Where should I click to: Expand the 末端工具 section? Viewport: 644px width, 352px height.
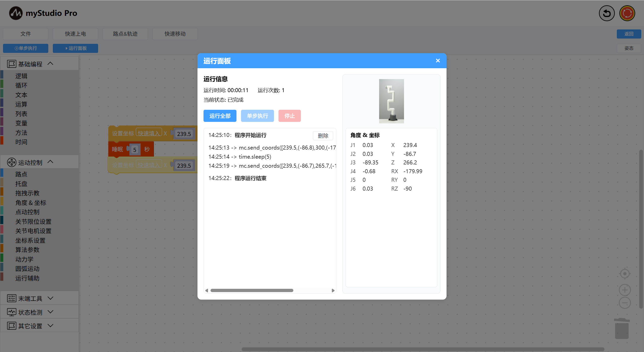(50, 298)
